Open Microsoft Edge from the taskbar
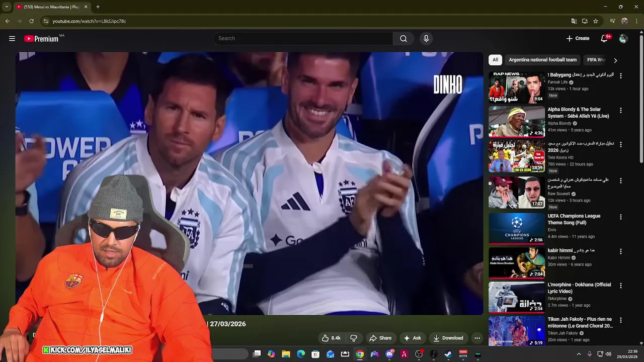The width and height of the screenshot is (644, 362). coord(301,354)
